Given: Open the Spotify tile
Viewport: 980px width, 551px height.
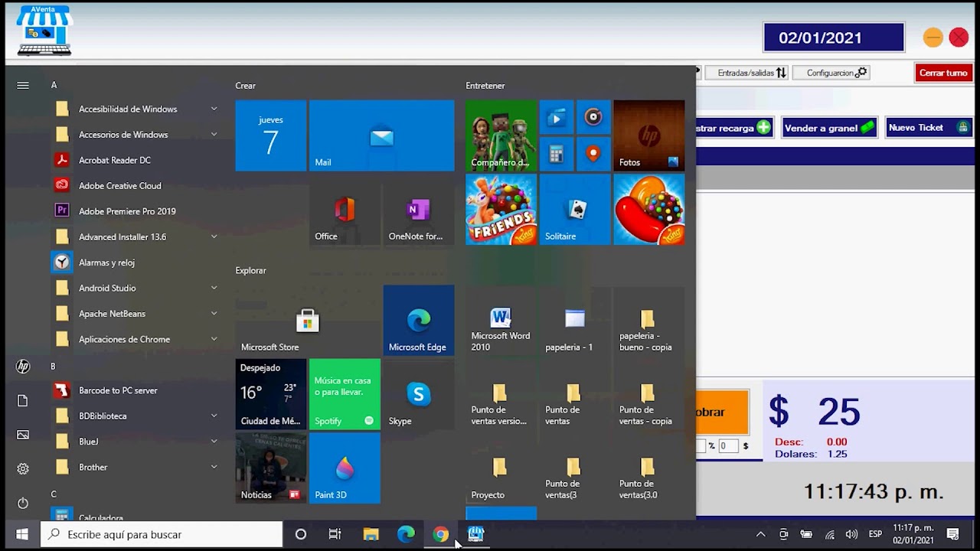Looking at the screenshot, I should (345, 394).
